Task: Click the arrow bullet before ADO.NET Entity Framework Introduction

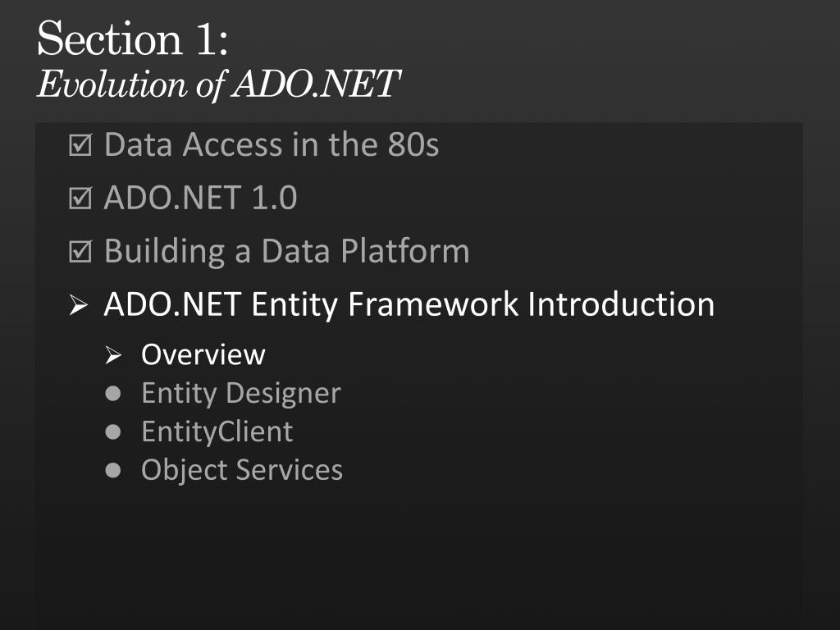Action: tap(79, 305)
